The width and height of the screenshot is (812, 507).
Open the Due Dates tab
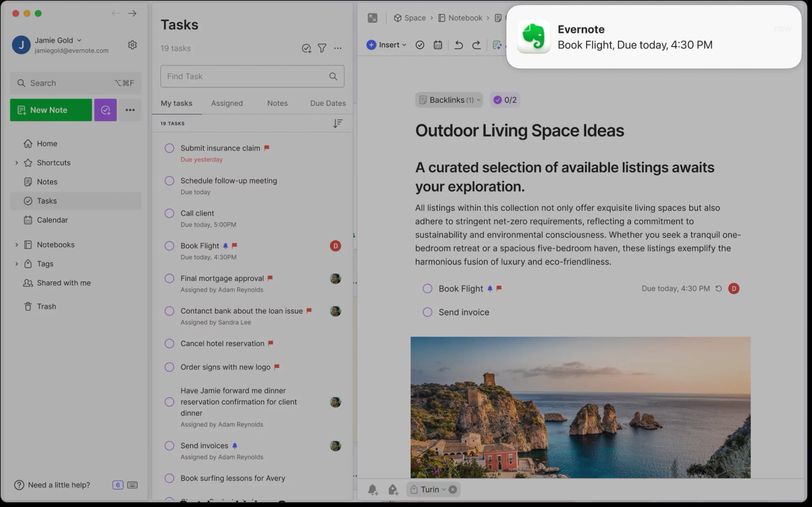(328, 103)
